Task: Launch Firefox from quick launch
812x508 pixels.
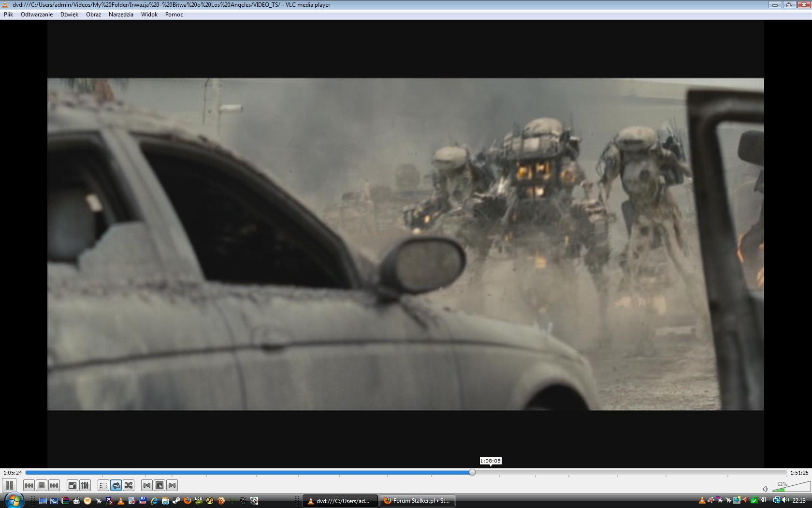Action: click(188, 501)
